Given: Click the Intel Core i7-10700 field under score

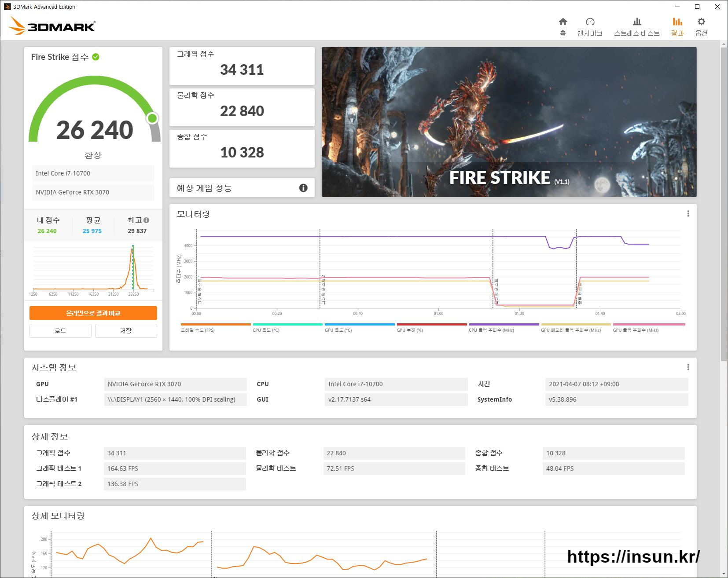Looking at the screenshot, I should pos(93,173).
